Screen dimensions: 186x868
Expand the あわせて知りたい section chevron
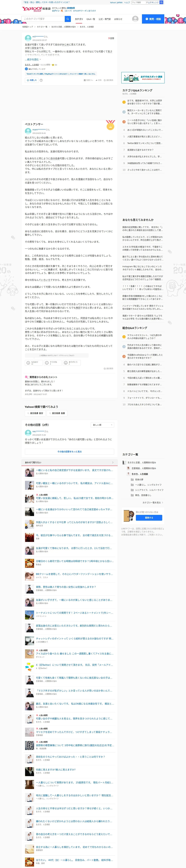[x=113, y=463]
